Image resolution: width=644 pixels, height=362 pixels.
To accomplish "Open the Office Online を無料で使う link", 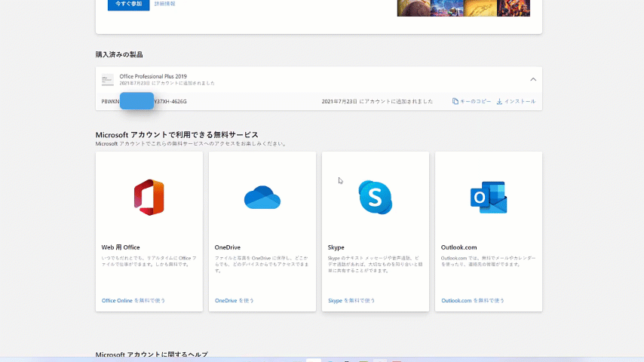I will click(x=133, y=300).
